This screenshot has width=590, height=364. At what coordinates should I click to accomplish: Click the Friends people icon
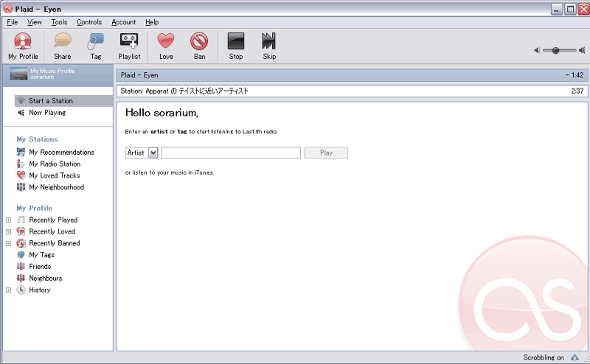(21, 266)
